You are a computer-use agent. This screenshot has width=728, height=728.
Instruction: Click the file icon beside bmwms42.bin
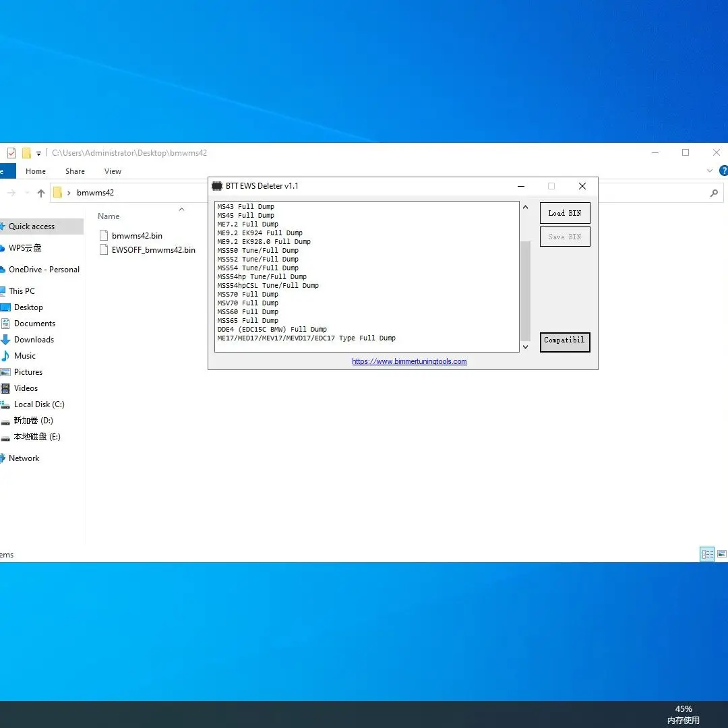click(x=104, y=235)
